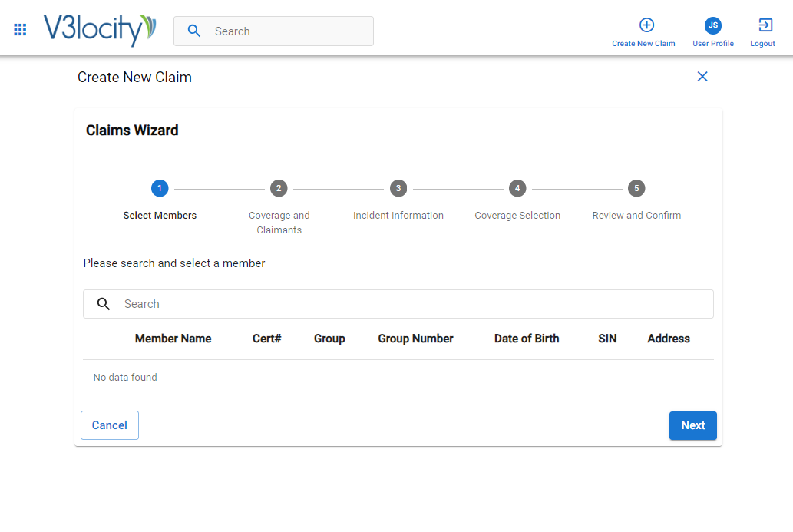Sort by Member Name column header
793x532 pixels.
click(x=173, y=339)
